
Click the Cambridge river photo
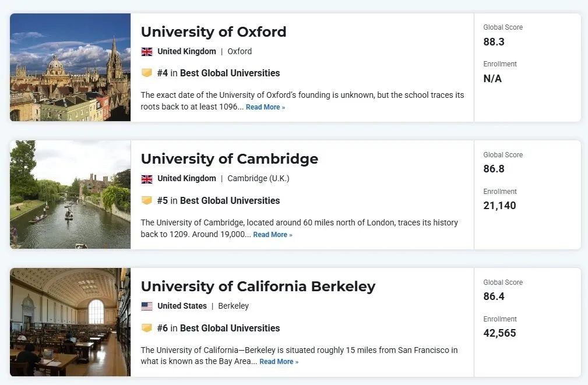70,195
